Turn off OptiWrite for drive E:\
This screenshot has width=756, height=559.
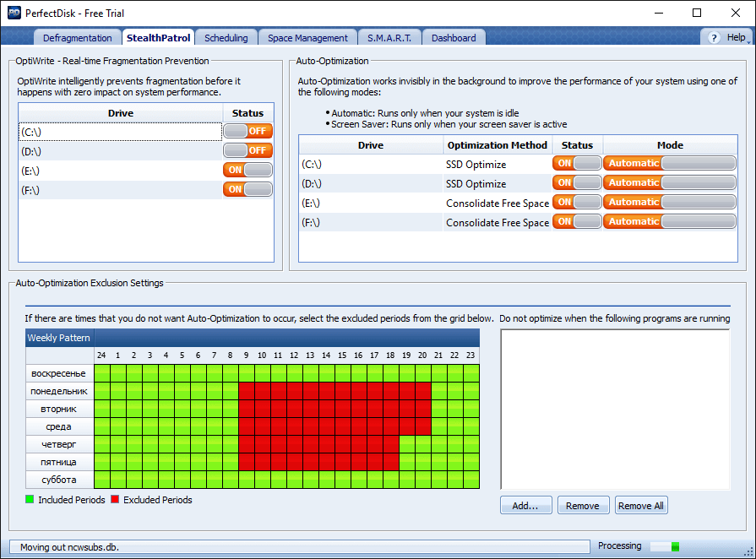point(247,170)
